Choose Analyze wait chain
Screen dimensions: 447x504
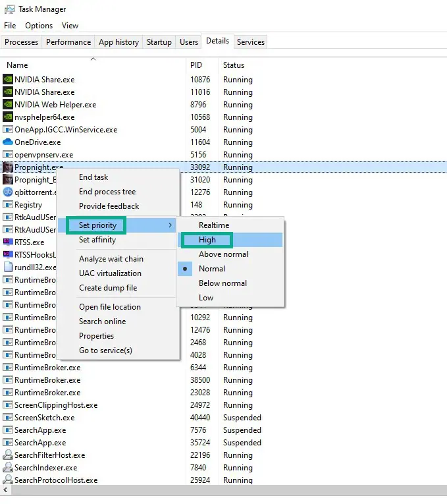coord(118,259)
